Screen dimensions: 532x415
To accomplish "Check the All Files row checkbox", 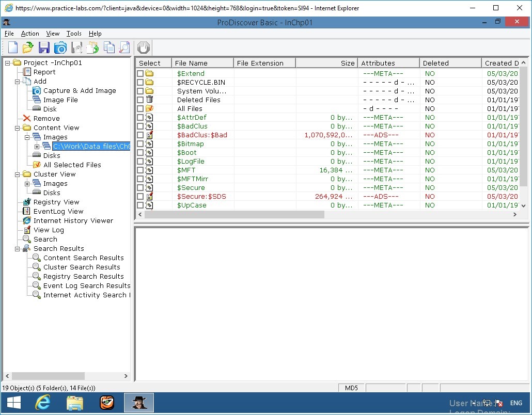I will (x=140, y=108).
